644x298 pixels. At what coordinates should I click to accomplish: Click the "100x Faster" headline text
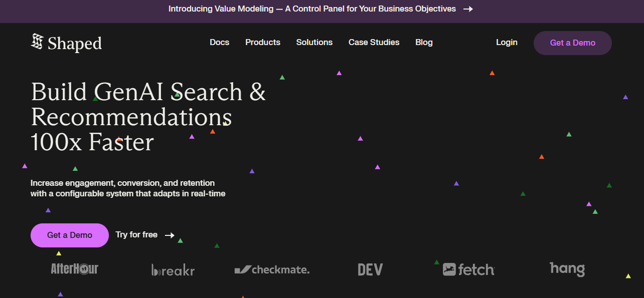(92, 142)
